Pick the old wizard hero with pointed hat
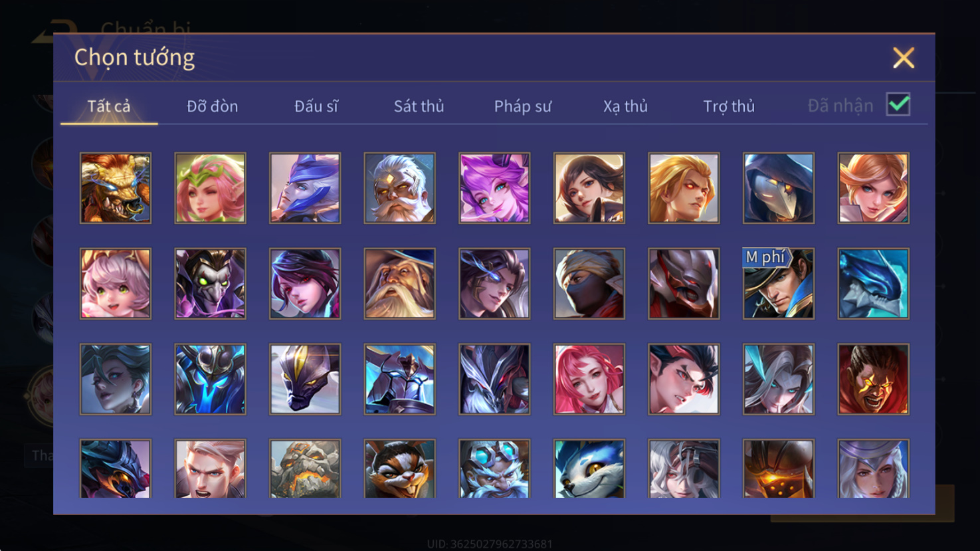Viewport: 980px width, 551px height. (399, 284)
